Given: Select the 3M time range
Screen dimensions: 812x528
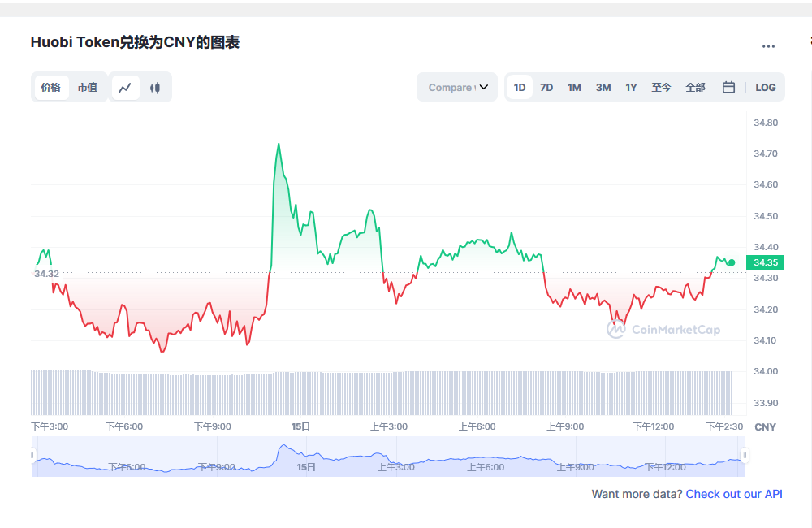Looking at the screenshot, I should [603, 88].
